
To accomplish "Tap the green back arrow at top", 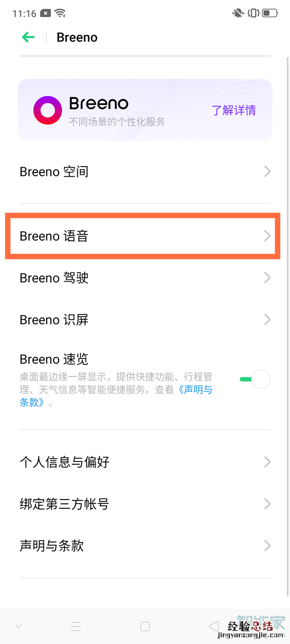I will [28, 37].
